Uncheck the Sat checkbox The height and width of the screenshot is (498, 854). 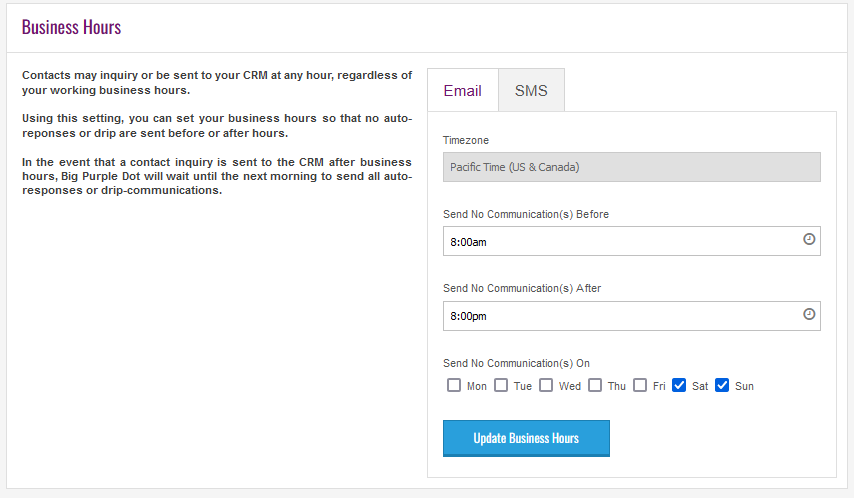click(679, 385)
